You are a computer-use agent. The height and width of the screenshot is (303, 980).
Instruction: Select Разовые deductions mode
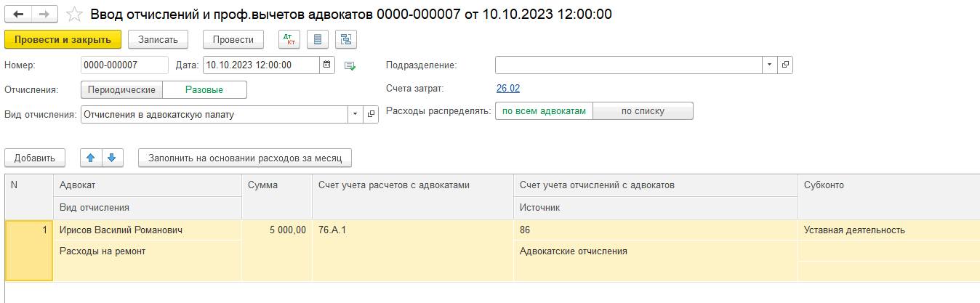pos(204,89)
